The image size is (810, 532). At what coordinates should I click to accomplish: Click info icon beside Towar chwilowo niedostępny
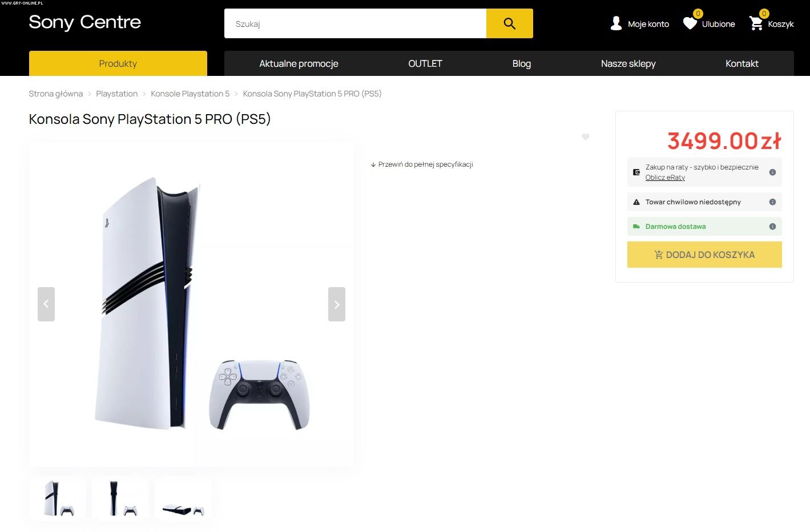pos(772,202)
